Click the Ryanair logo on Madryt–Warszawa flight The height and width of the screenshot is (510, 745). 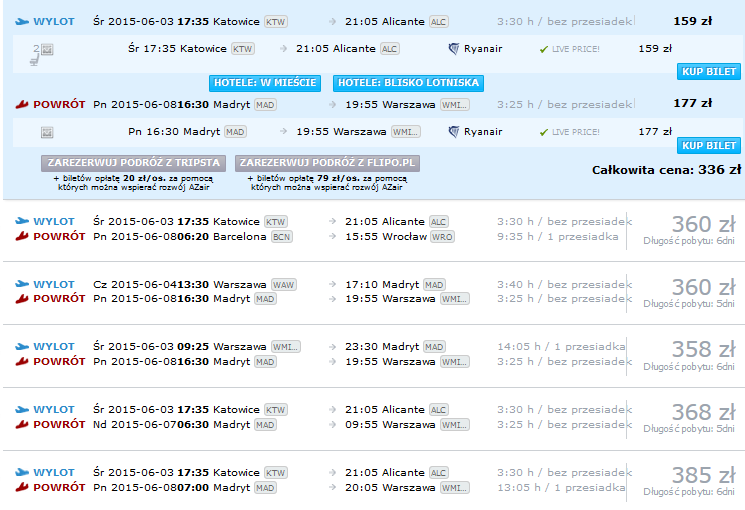coord(454,132)
